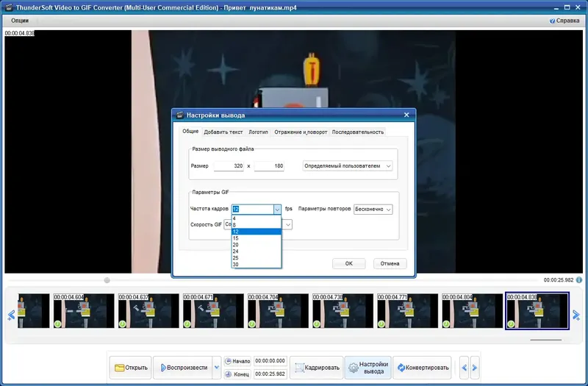Open the Определяемый пользователем size dropdown

point(347,166)
